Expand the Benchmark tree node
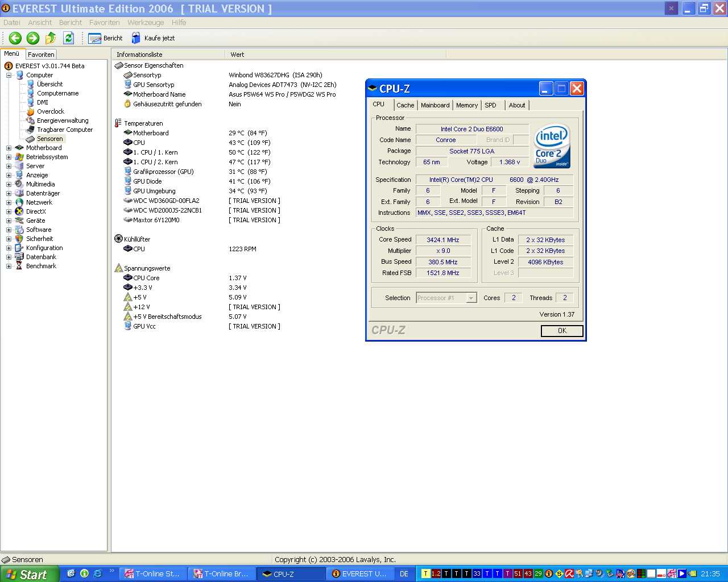Image resolution: width=728 pixels, height=582 pixels. point(9,266)
